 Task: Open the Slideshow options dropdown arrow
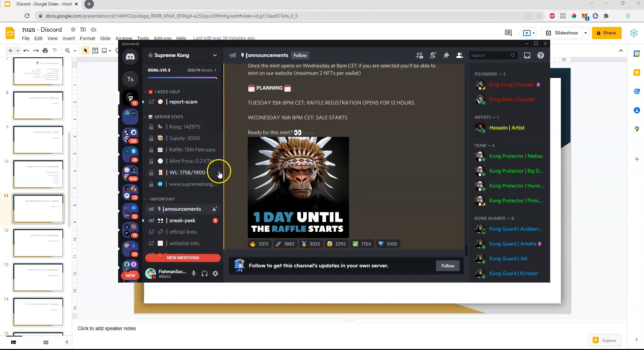[586, 33]
